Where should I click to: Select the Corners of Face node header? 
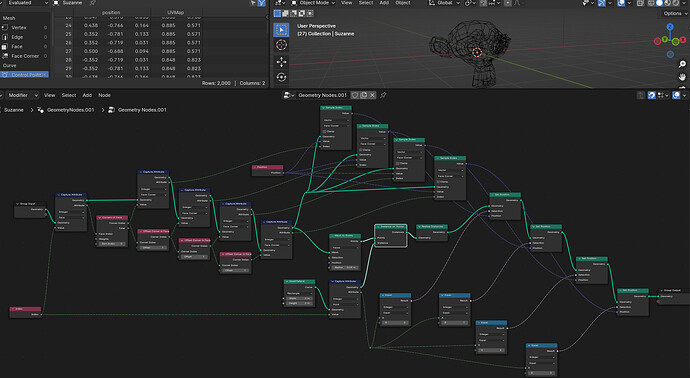pos(112,217)
